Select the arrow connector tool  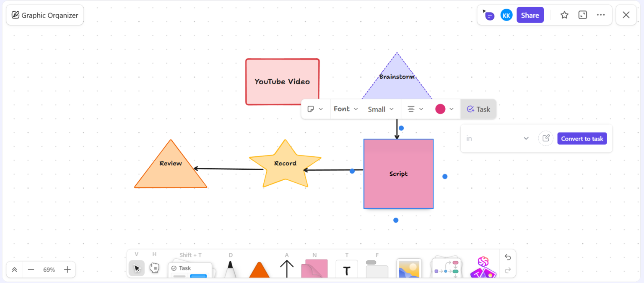(x=287, y=267)
